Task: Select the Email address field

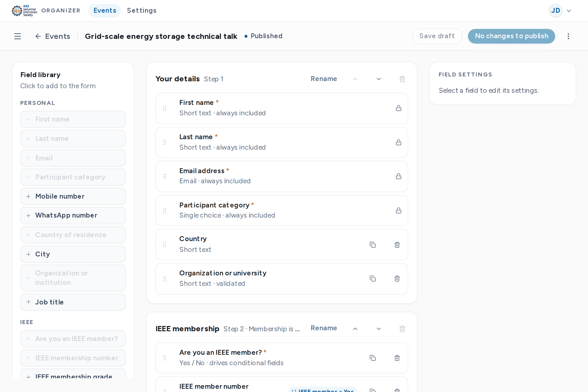Action: click(282, 176)
